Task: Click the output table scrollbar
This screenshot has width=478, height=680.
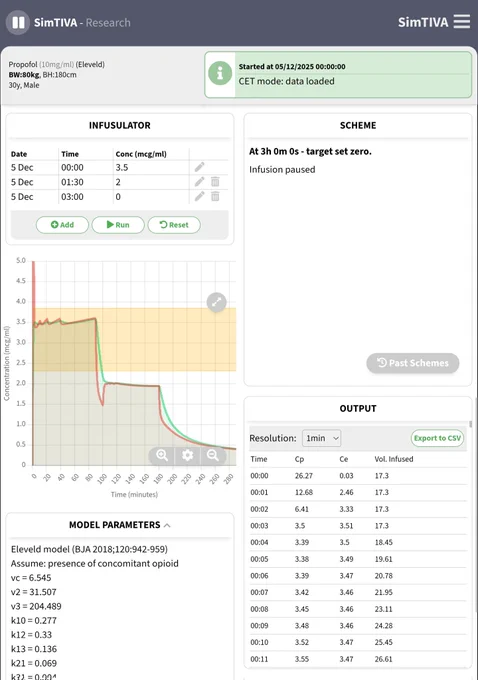Action: click(471, 424)
